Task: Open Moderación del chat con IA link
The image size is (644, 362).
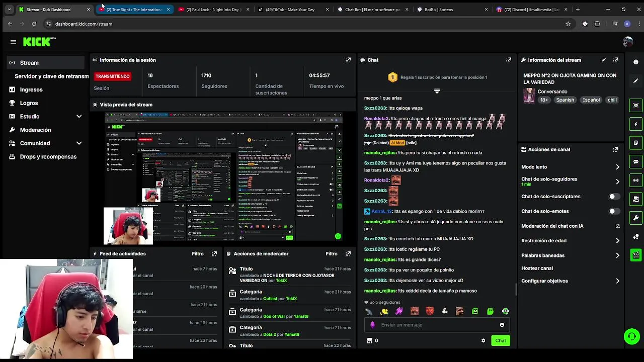Action: 571,226
